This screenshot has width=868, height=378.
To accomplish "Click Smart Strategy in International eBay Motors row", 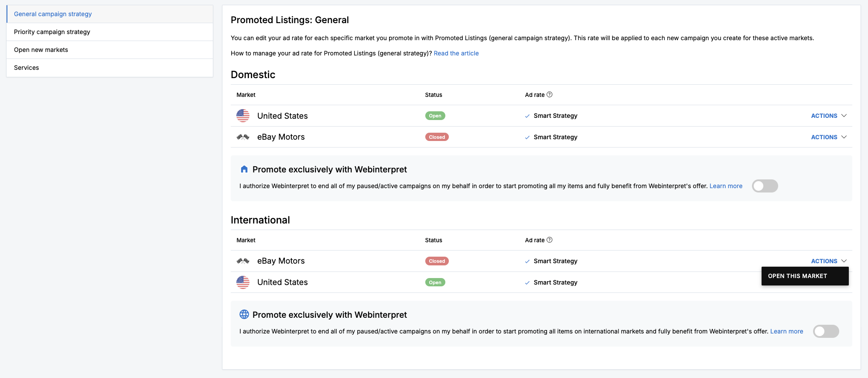I will (x=556, y=261).
